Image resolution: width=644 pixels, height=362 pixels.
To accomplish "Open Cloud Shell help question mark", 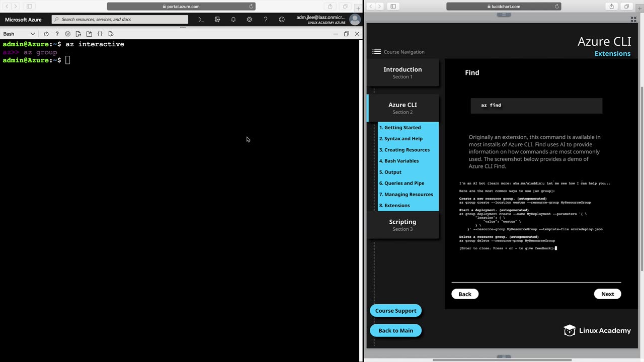I will (x=57, y=34).
